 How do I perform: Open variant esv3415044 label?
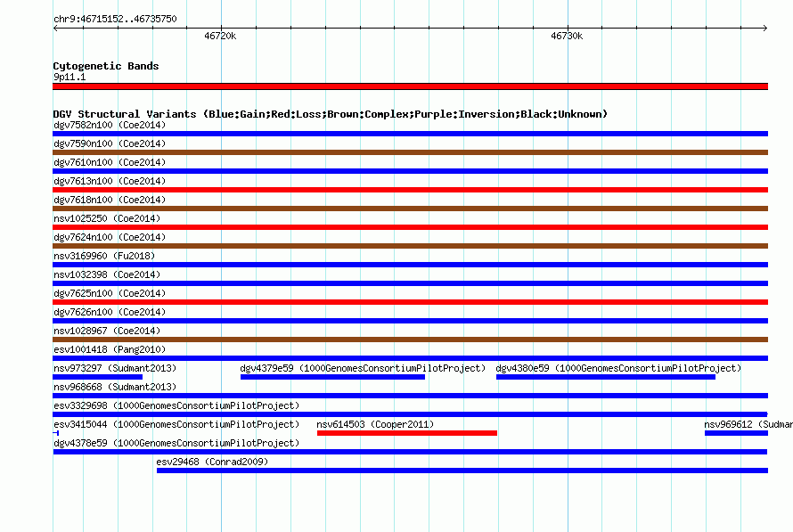click(176, 424)
